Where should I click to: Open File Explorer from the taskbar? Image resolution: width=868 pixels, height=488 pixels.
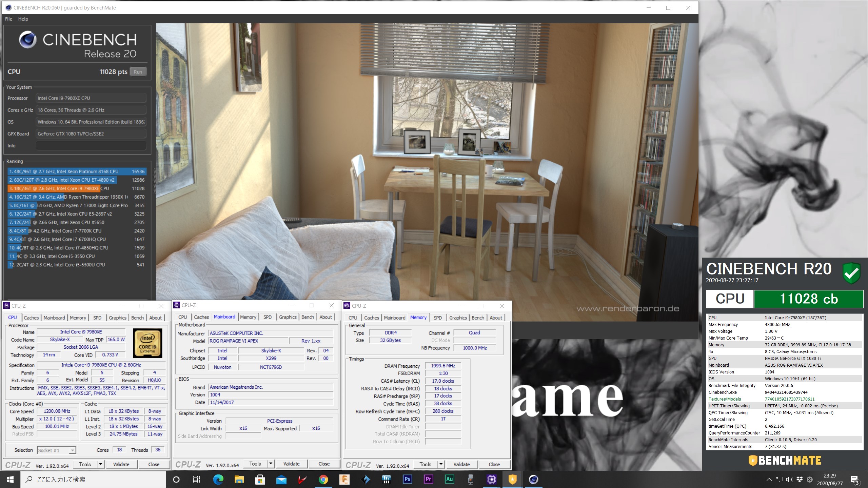239,480
